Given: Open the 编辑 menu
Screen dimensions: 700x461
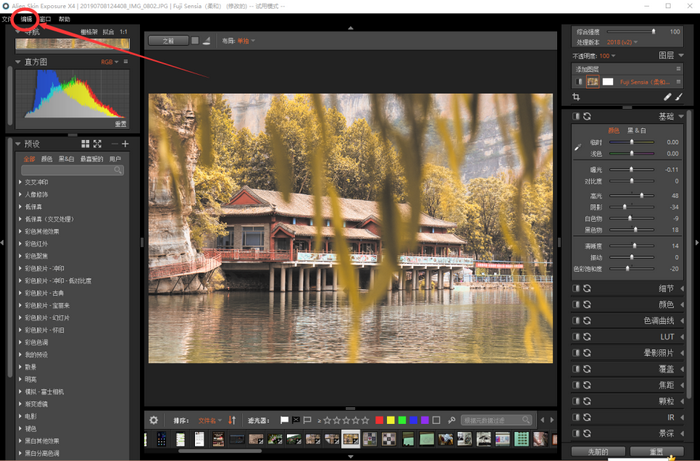Looking at the screenshot, I should 27,19.
